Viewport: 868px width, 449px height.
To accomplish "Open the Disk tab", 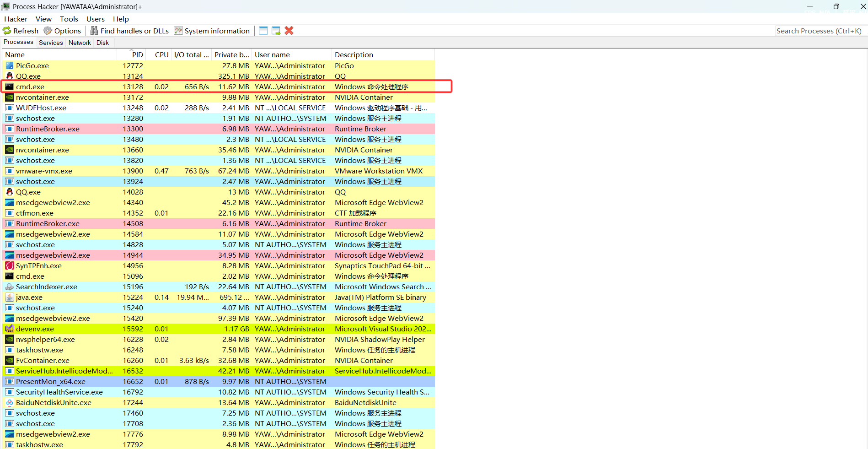I will pos(102,43).
